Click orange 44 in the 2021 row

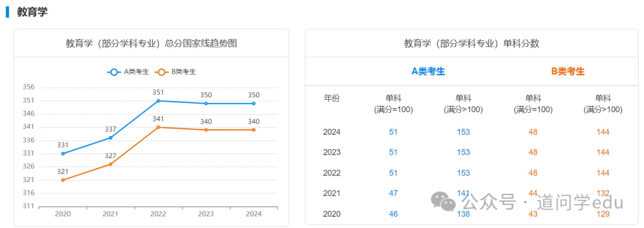533,193
